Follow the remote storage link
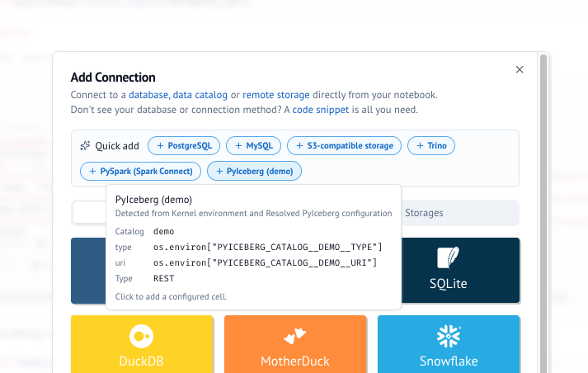Viewport: 588px width, 373px height. click(276, 95)
